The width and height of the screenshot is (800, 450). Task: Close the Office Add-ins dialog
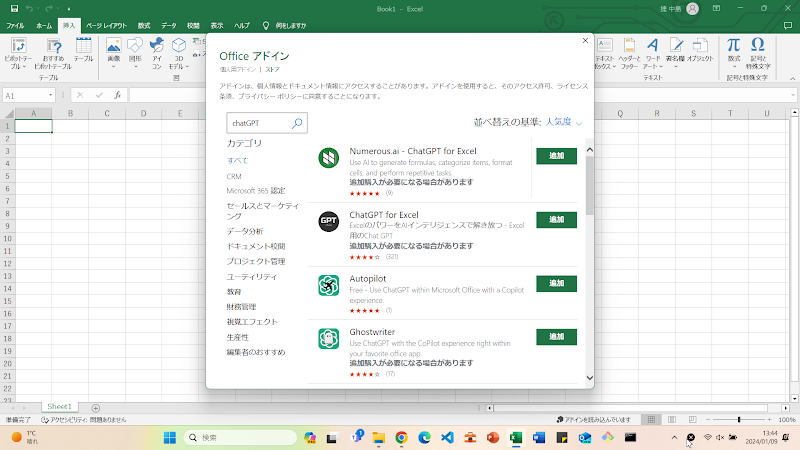(585, 41)
